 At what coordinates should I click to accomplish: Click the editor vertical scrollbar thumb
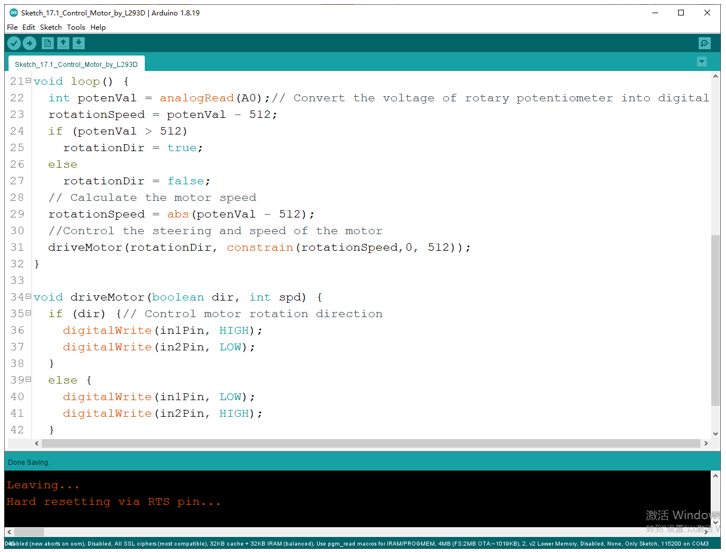[x=716, y=320]
